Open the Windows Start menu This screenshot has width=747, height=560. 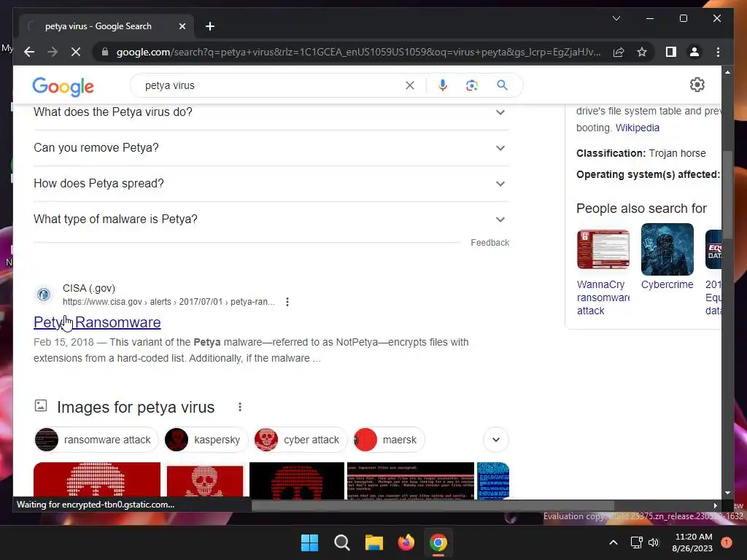[309, 542]
